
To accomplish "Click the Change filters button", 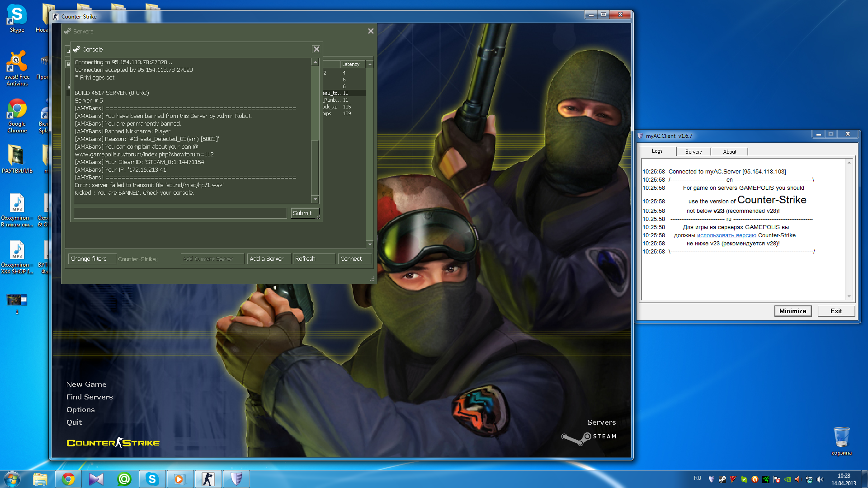I will tap(92, 259).
